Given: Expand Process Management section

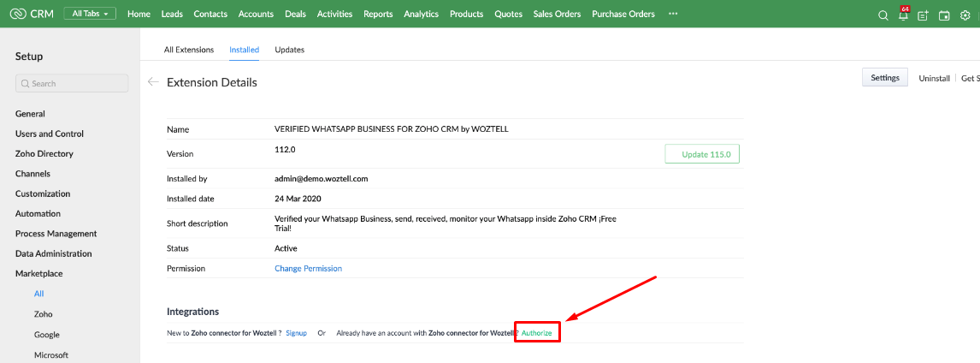Looking at the screenshot, I should click(x=56, y=234).
